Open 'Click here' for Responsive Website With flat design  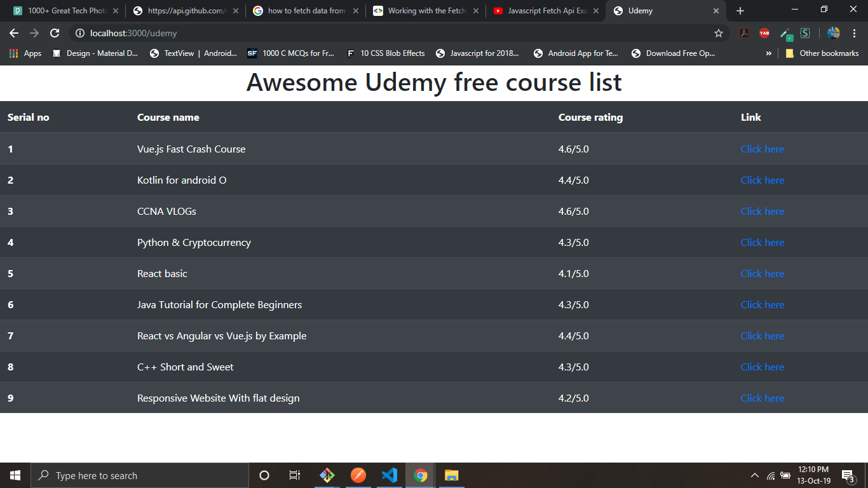coord(762,398)
